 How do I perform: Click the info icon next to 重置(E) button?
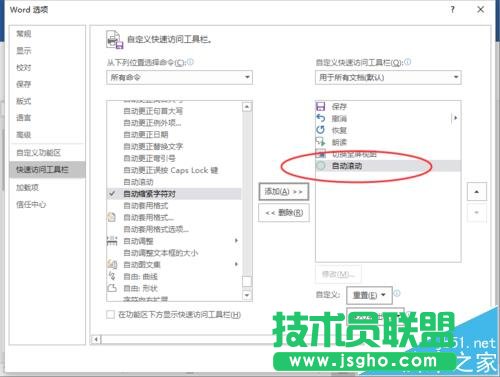point(397,293)
